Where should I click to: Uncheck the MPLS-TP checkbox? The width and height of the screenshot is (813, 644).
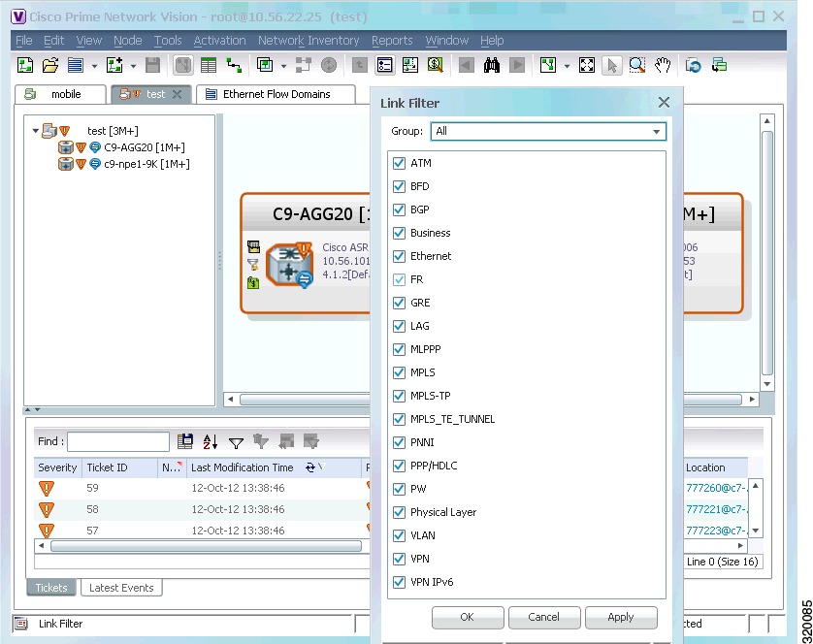[x=399, y=396]
